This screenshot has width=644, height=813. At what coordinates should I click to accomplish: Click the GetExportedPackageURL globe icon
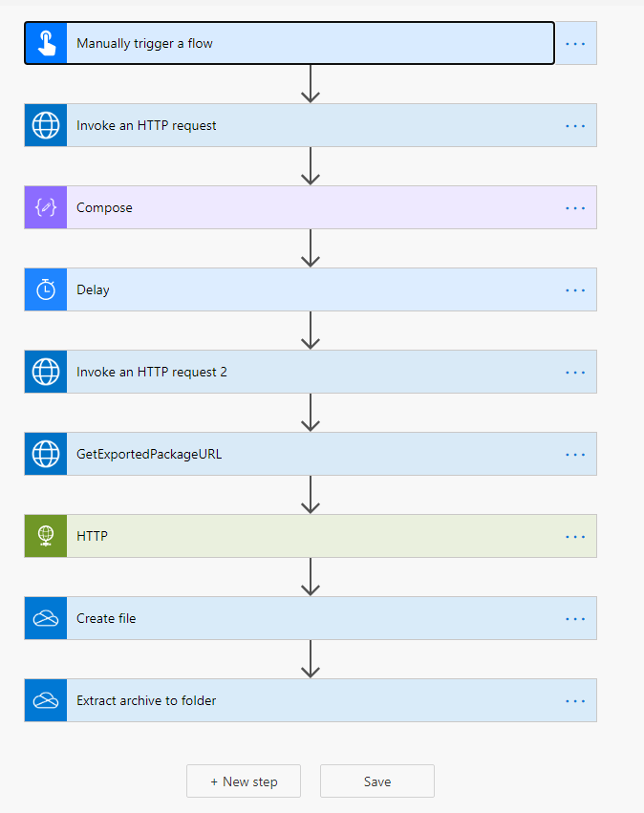[x=46, y=454]
